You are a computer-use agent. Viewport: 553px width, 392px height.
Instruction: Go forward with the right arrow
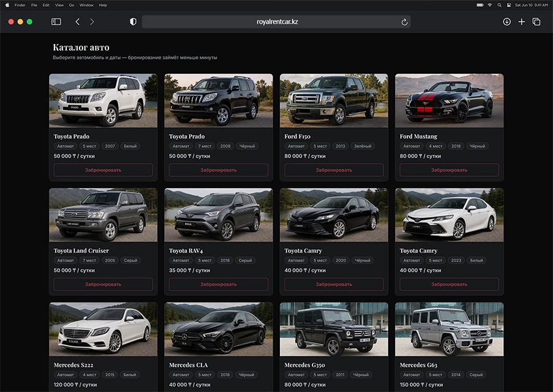(92, 22)
